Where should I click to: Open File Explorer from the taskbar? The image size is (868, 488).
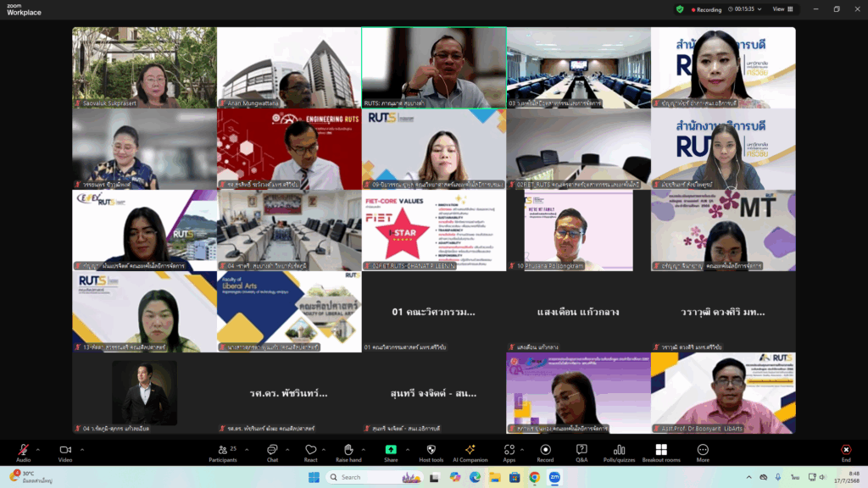click(x=495, y=478)
